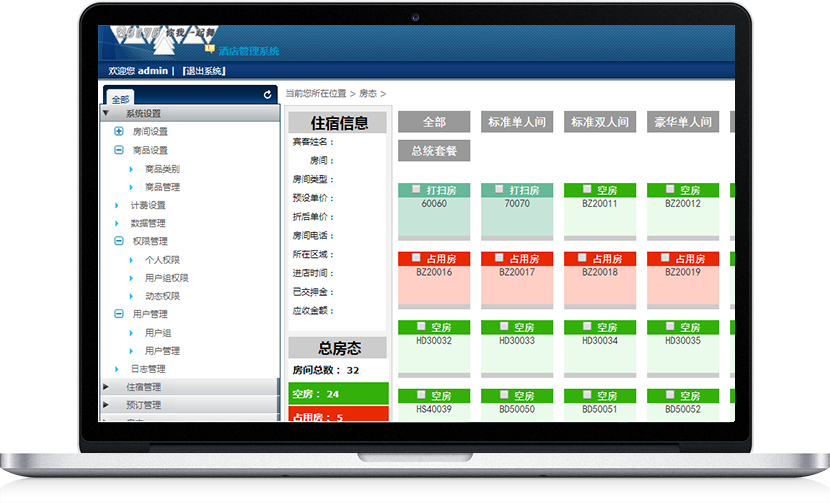
Task: Filter rooms by 总统套餐 button
Action: (x=434, y=151)
